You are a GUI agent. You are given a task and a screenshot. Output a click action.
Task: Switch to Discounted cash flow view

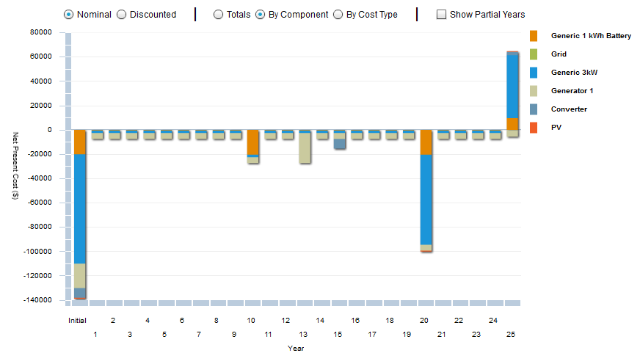coord(122,14)
